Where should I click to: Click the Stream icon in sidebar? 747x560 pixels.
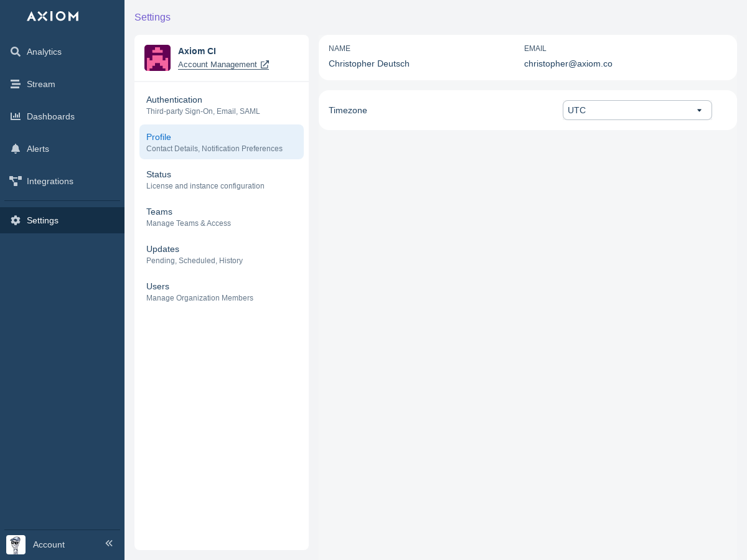pos(16,84)
